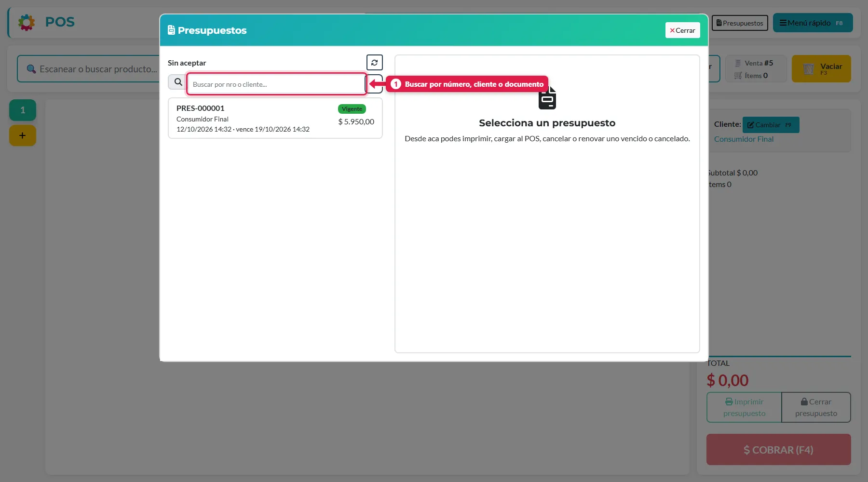This screenshot has height=482, width=868.
Task: Click the document icon above Selecciona un presupuesto
Action: point(547,98)
